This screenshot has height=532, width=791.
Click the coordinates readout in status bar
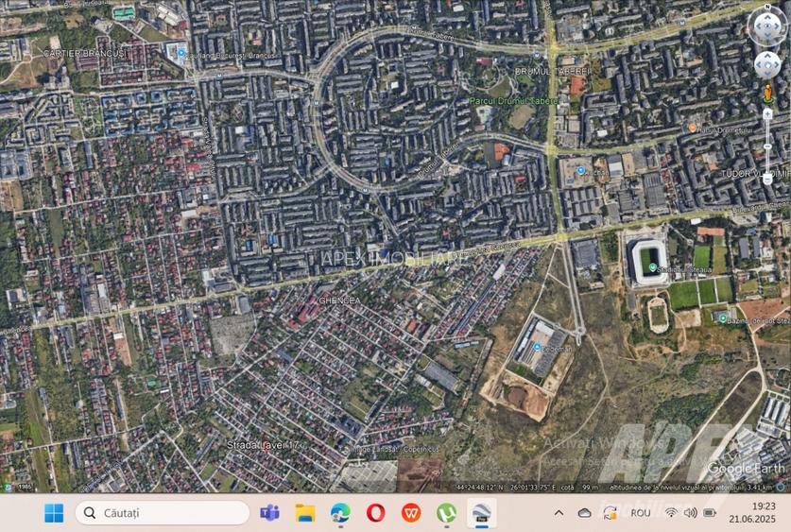(506, 488)
